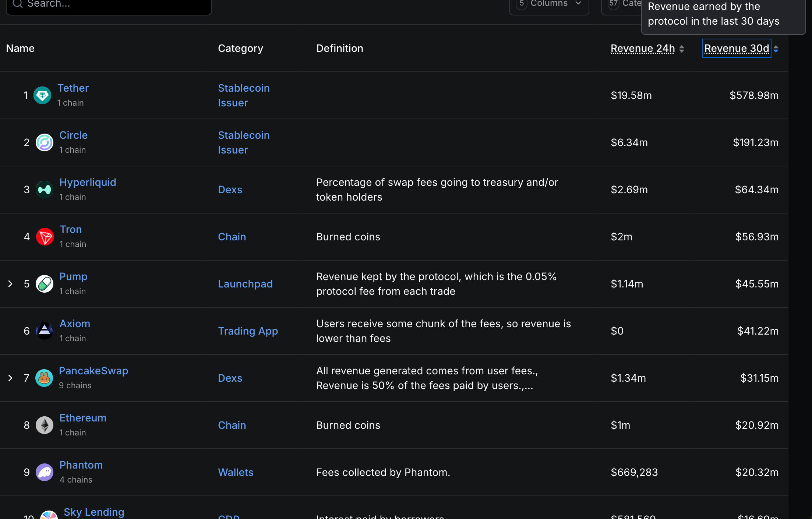Viewport: 812px width, 519px height.
Task: Click the PancakeSwap bunny logo icon
Action: click(x=44, y=378)
